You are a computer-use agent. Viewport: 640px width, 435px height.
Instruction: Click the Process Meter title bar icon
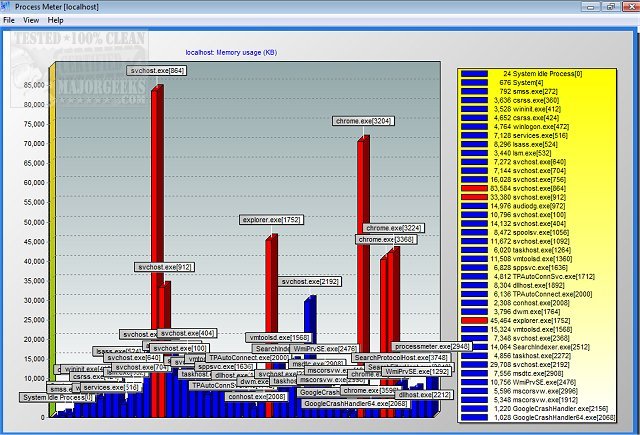coord(6,6)
